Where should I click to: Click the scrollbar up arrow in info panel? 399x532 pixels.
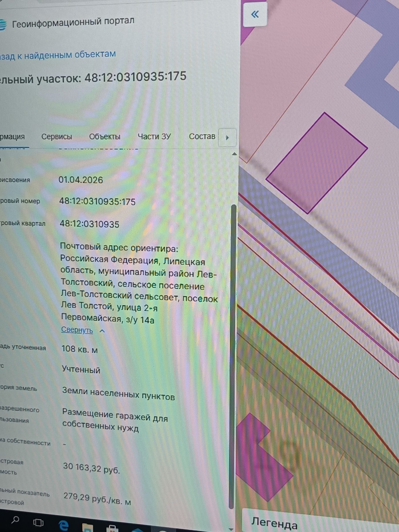[x=234, y=154]
